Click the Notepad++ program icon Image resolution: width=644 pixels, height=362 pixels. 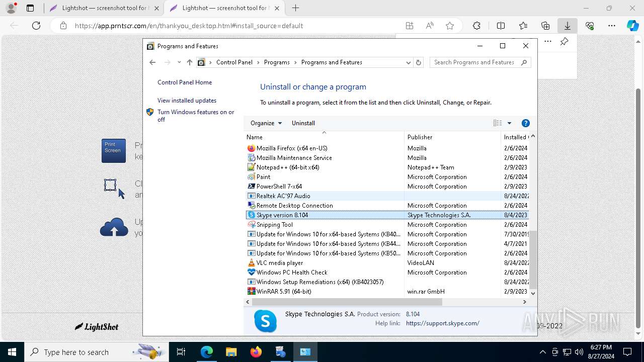(252, 167)
